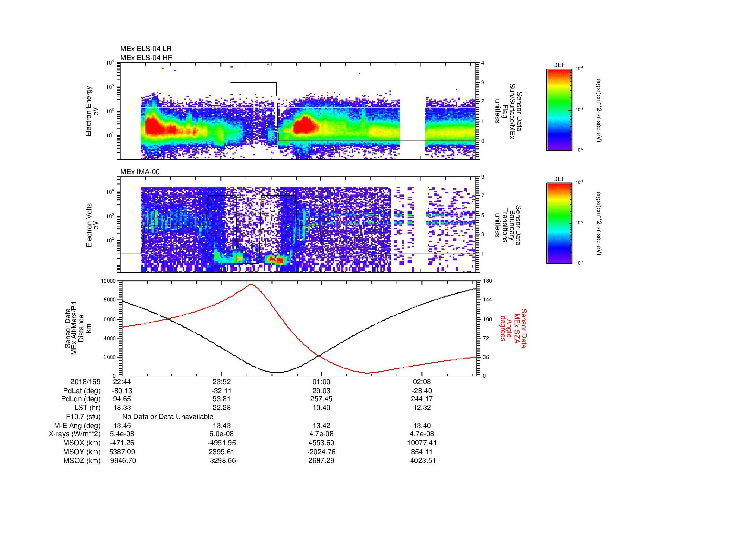
Task: Click PdLat value 29.03
Action: (x=321, y=391)
